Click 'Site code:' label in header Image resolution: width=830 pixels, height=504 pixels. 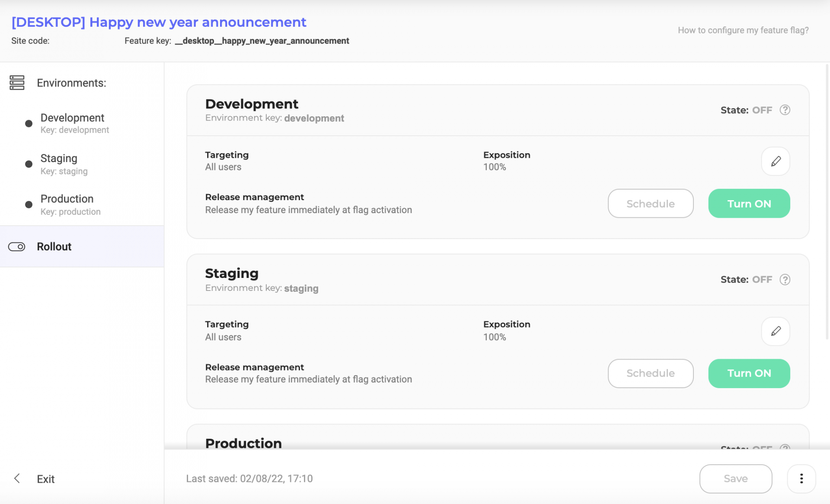[30, 41]
